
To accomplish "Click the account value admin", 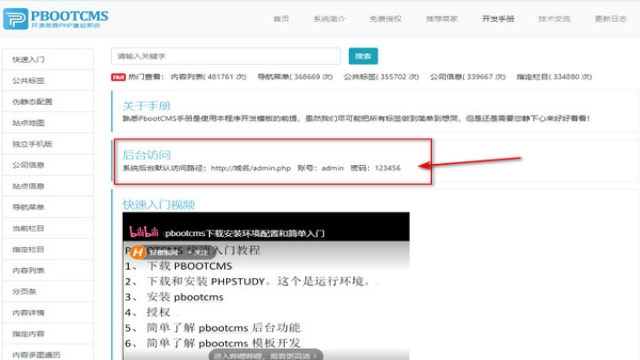I will 333,168.
